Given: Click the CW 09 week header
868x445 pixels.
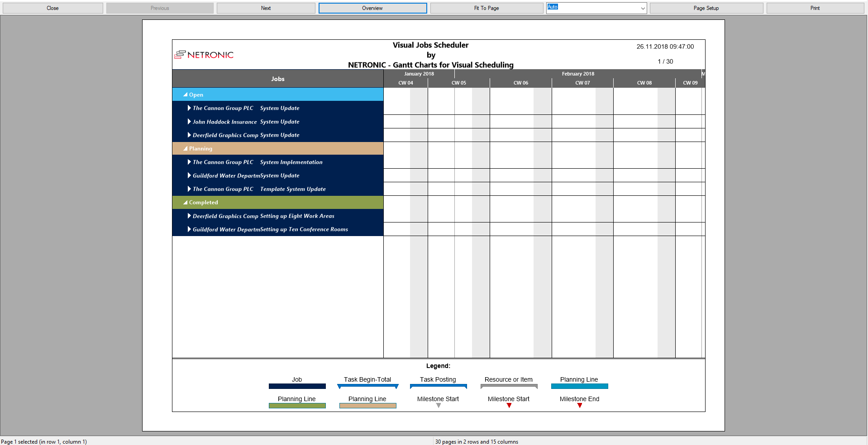Looking at the screenshot, I should pyautogui.click(x=690, y=83).
